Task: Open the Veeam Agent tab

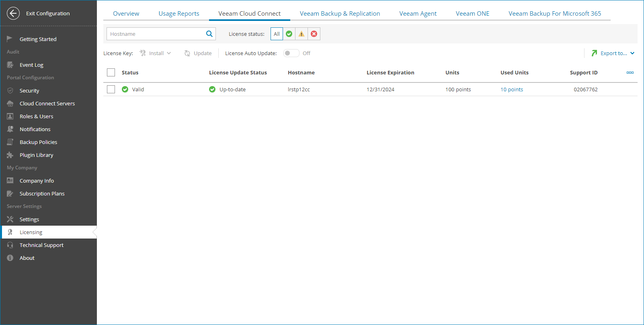Action: click(x=418, y=13)
